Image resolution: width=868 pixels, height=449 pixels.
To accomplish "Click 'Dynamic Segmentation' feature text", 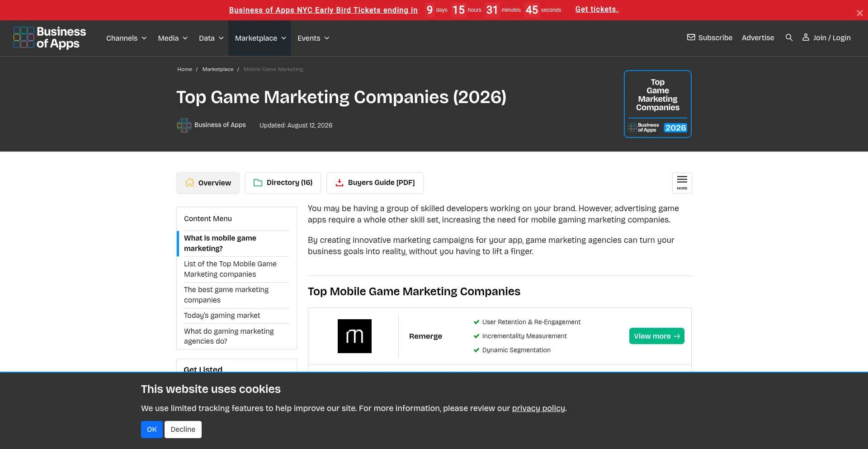I will (516, 350).
